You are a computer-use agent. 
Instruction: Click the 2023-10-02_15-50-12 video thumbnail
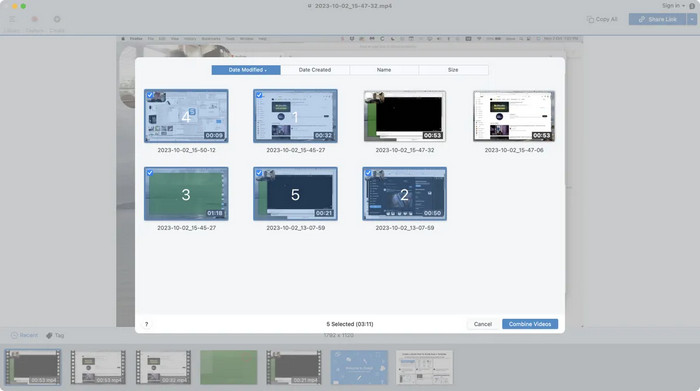click(x=186, y=116)
